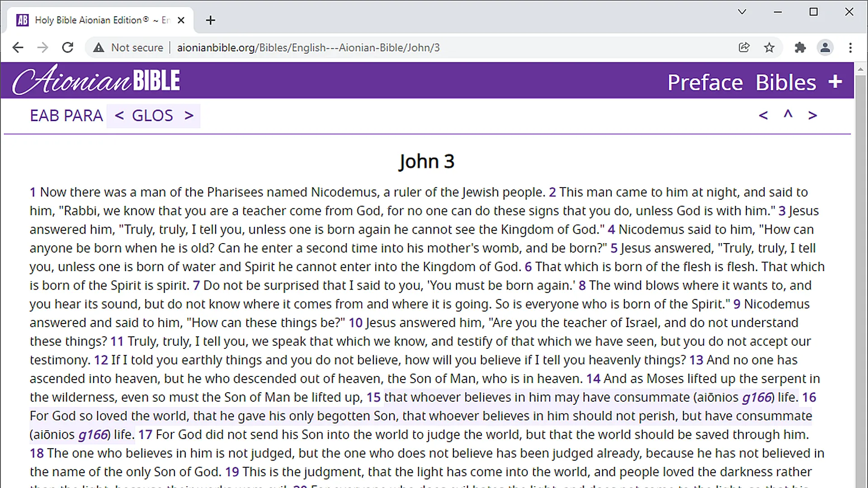Click the Not secure warning icon
The width and height of the screenshot is (868, 488).
pos(99,47)
